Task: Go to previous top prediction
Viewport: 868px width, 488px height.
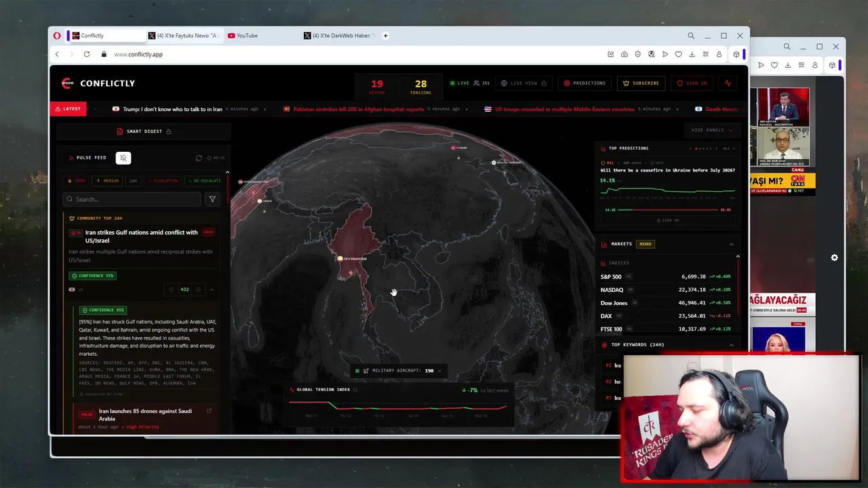Action: (690, 148)
